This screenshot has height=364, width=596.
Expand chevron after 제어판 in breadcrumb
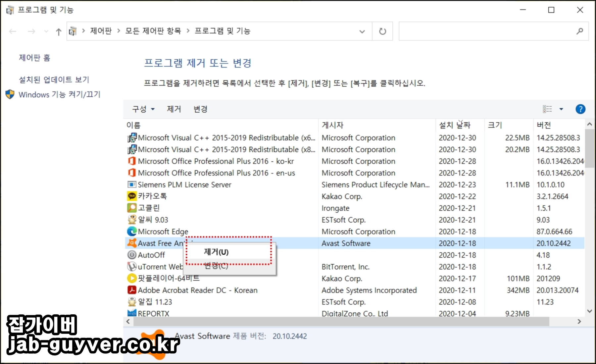119,31
